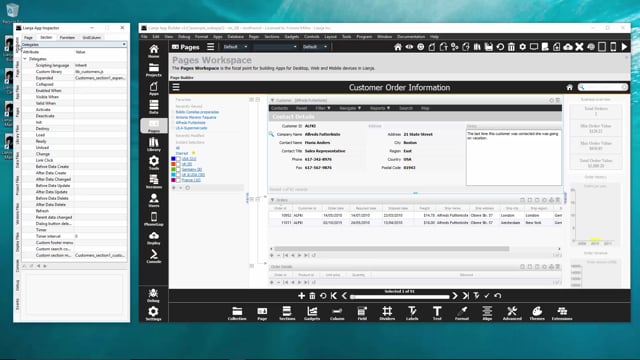640x360 pixels.
Task: Collapse the Delegates tree in App Inspector
Action: click(25, 59)
